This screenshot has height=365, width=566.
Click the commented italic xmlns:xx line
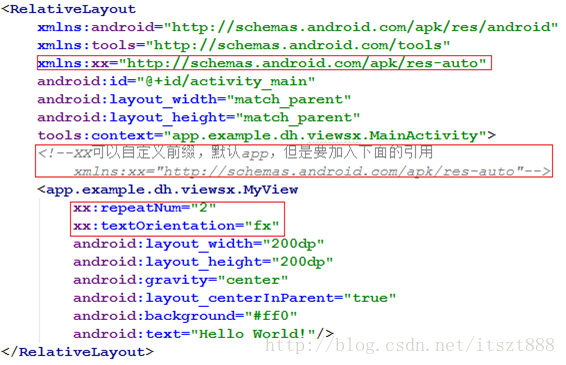[x=312, y=171]
